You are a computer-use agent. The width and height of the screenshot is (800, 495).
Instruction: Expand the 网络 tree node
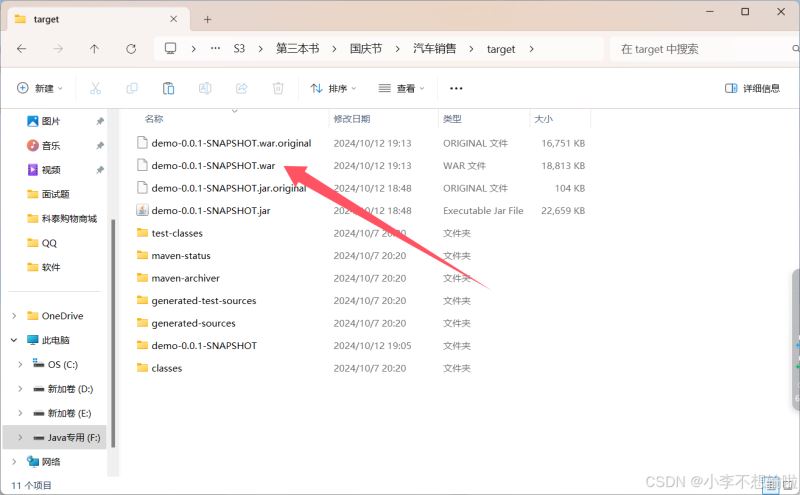[x=14, y=461]
